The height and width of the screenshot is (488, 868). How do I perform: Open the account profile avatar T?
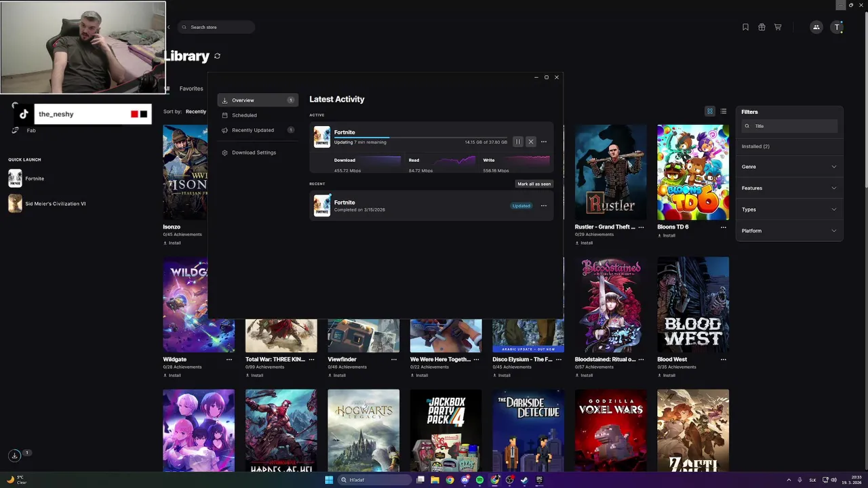838,27
